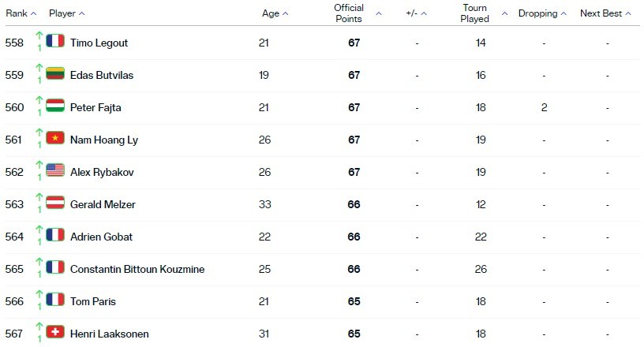Click the Hungarian flag beside Peter Fajta
Viewport: 644px width, 347px height.
click(x=55, y=106)
